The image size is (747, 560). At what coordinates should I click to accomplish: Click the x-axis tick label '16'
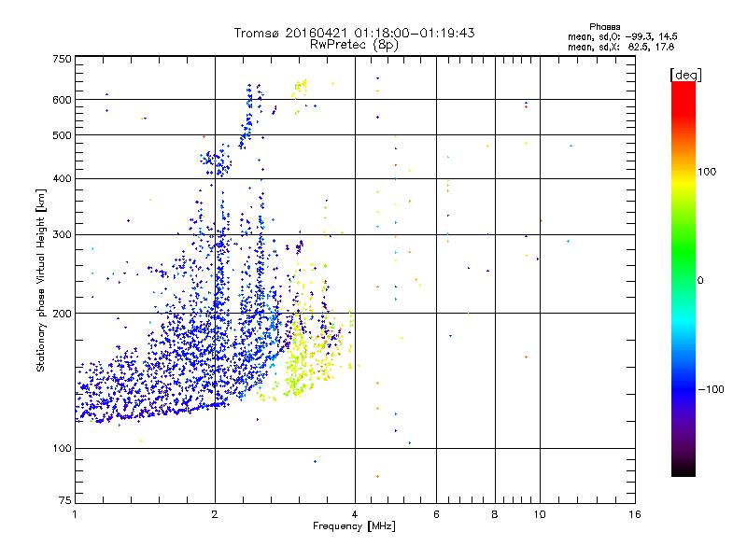point(635,514)
